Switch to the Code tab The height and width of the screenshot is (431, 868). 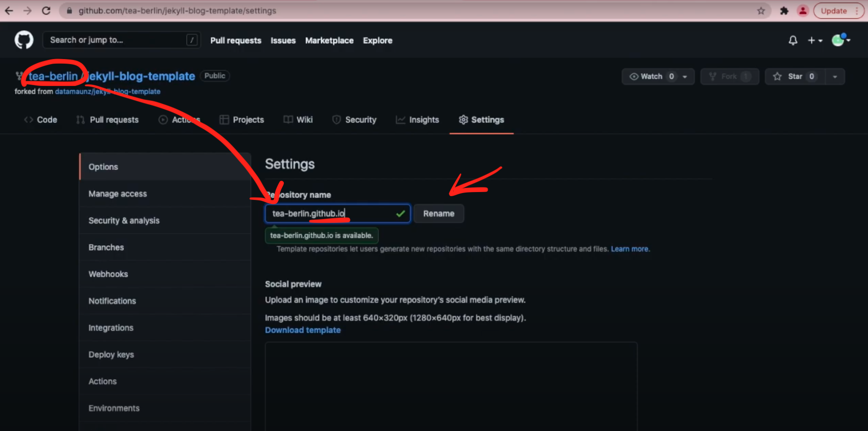[40, 120]
